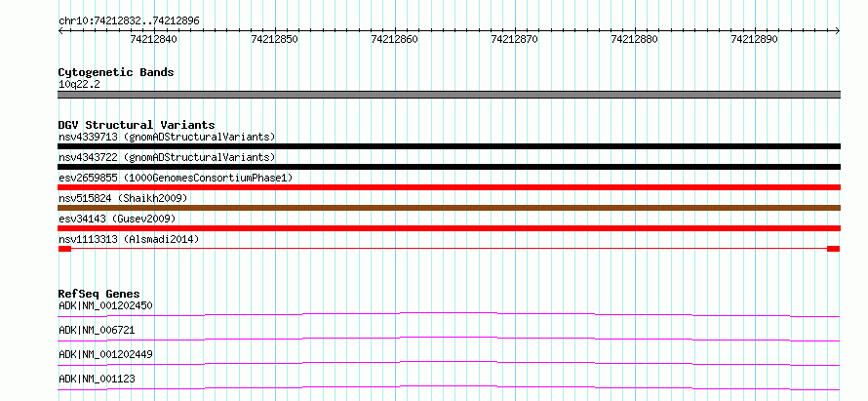
Task: Open the Cytogenetic Bands track heading
Action: (116, 72)
